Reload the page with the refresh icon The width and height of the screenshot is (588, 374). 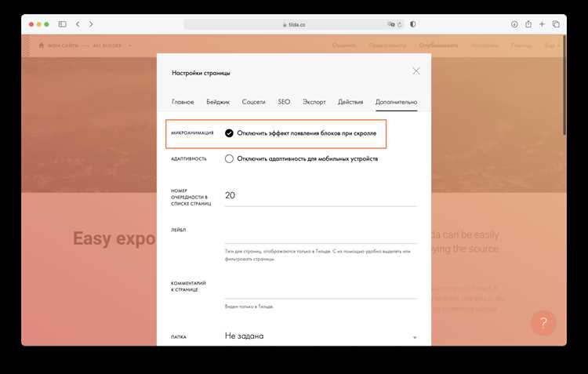[400, 24]
